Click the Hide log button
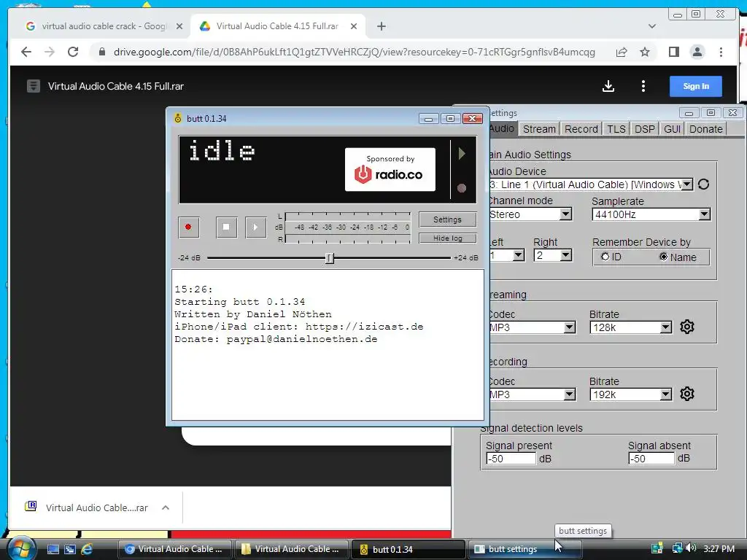The image size is (747, 560). click(x=447, y=238)
